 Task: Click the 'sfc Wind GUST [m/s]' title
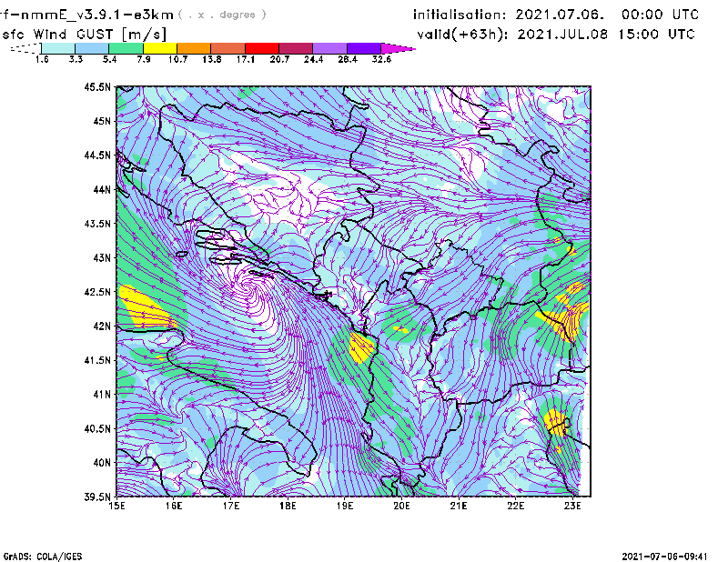[x=84, y=35]
